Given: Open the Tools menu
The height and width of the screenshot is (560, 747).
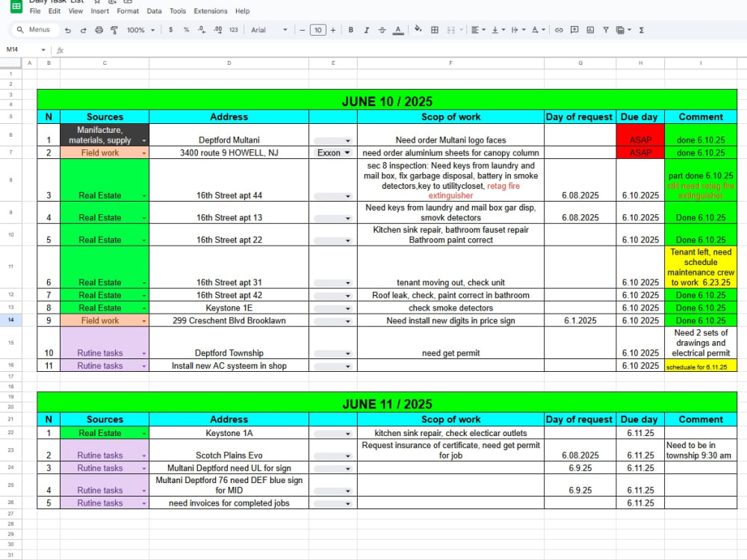Looking at the screenshot, I should click(178, 11).
